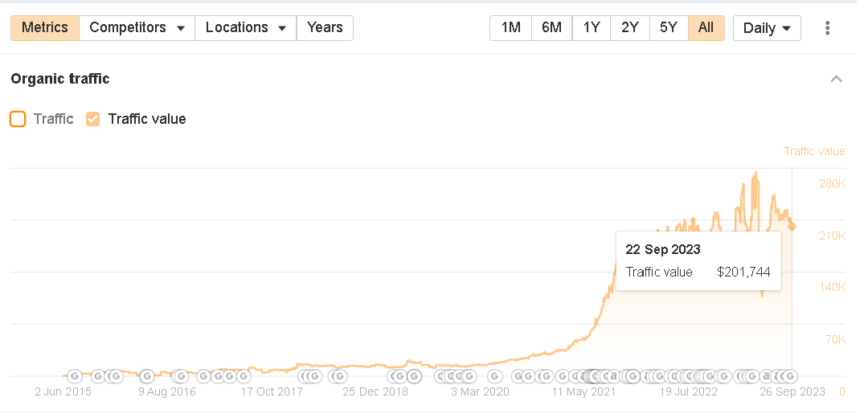Open the three-dot more options menu
Image resolution: width=868 pixels, height=418 pixels.
827,28
